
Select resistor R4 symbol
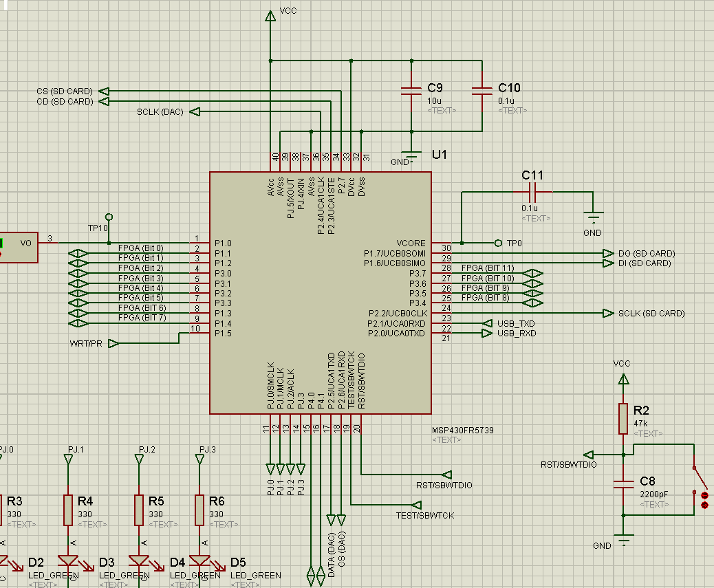click(68, 510)
